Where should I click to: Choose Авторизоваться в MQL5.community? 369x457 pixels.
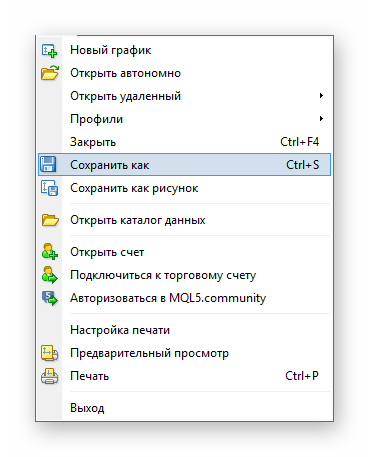coord(184,298)
